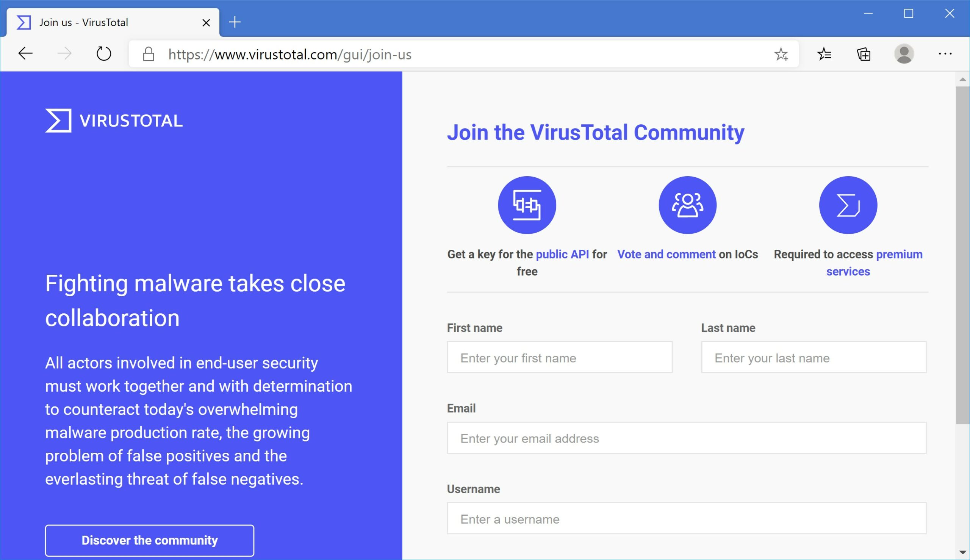
Task: Open the browser profile avatar
Action: click(903, 54)
